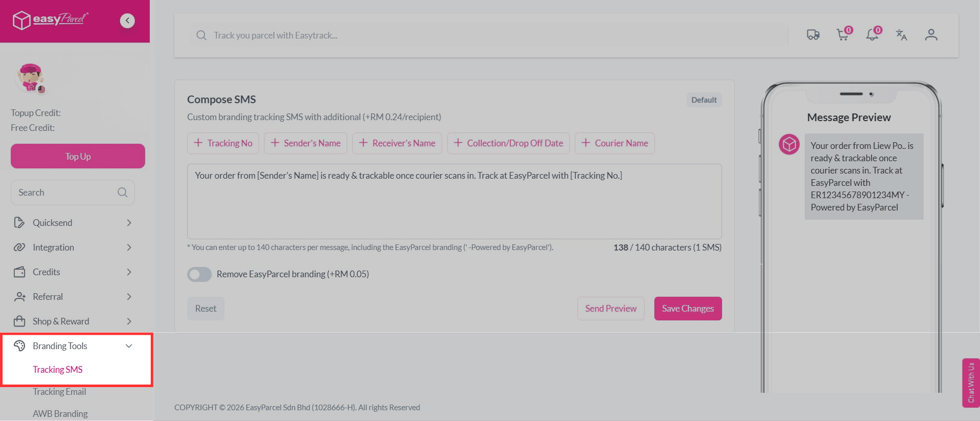The height and width of the screenshot is (421, 980).
Task: Click the EasyParcel logo
Action: click(x=50, y=20)
